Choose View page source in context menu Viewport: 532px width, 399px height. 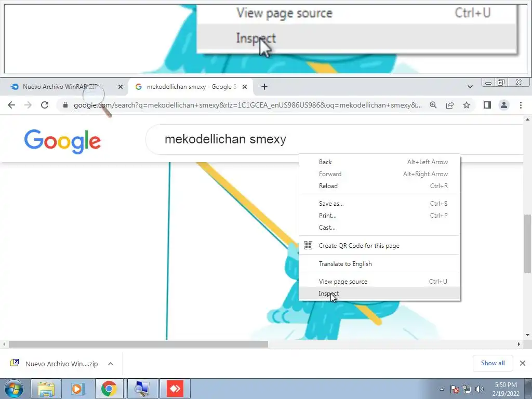click(379, 282)
